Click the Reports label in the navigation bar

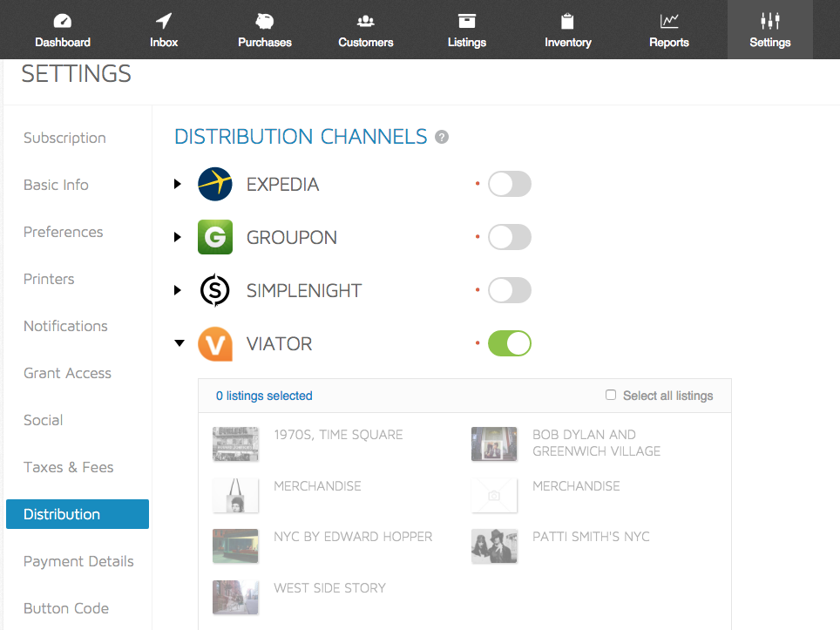[x=669, y=43]
